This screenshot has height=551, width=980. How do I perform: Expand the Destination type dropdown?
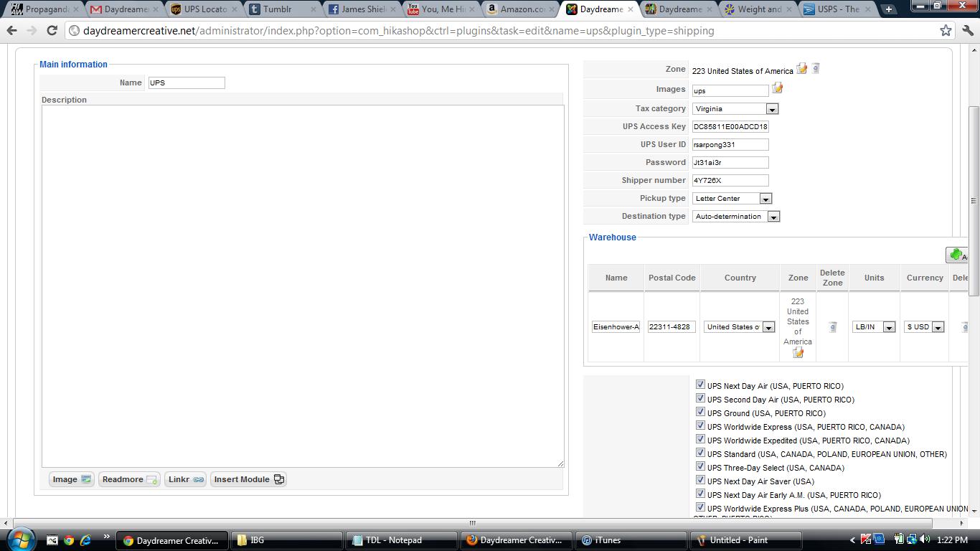[736, 217]
